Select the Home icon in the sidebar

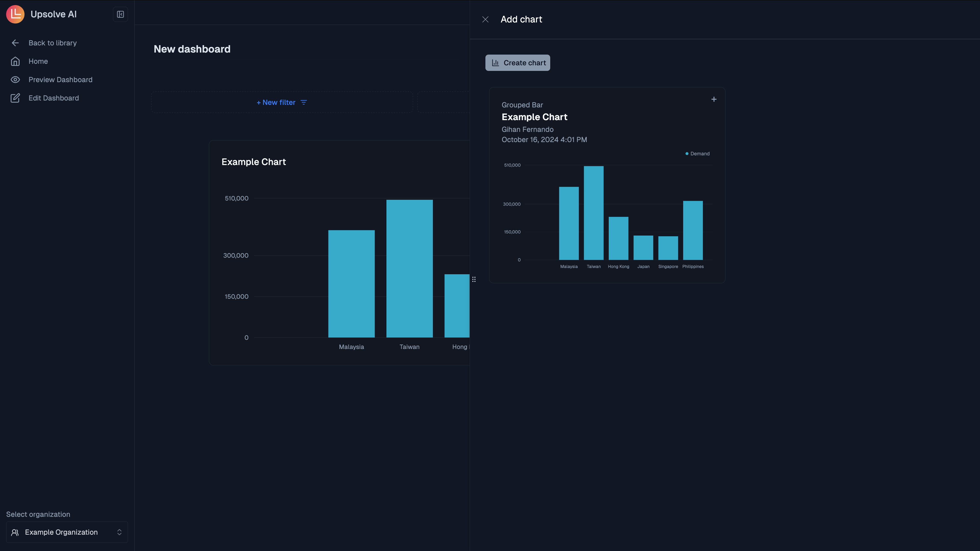click(15, 61)
